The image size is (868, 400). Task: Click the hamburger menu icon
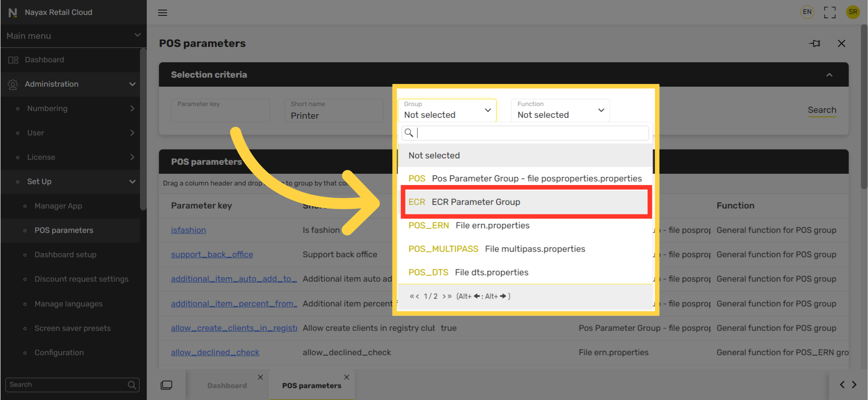163,13
